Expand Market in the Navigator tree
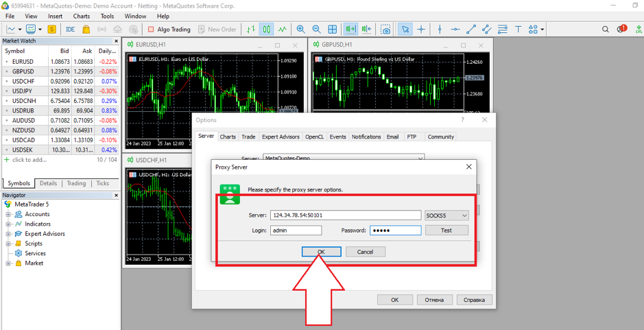Screen dimensions: 644x330 pos(8,263)
